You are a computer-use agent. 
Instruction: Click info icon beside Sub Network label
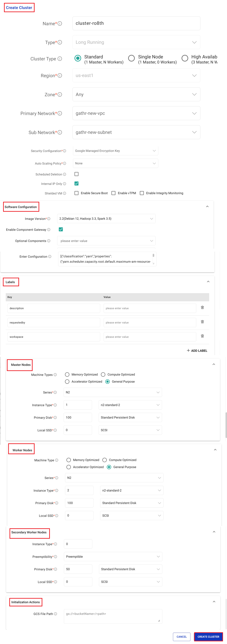60,132
